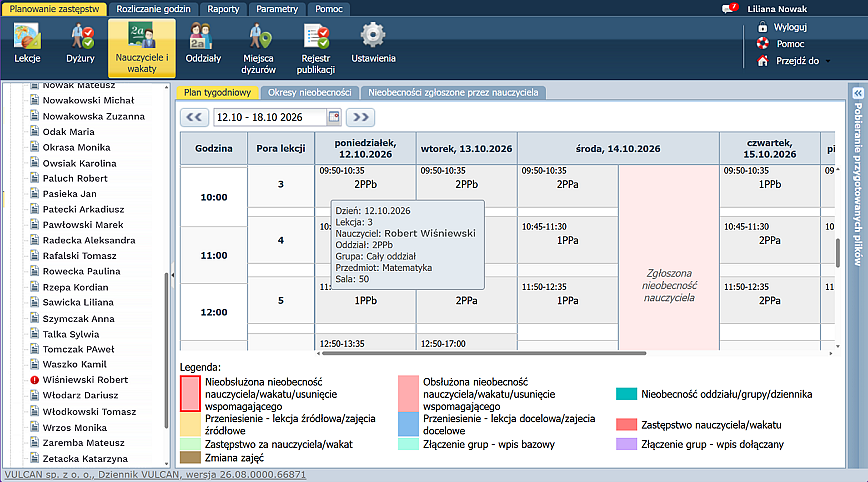Select teacher Wiśniewski Robert in list
The height and width of the screenshot is (482, 868).
pyautogui.click(x=85, y=380)
